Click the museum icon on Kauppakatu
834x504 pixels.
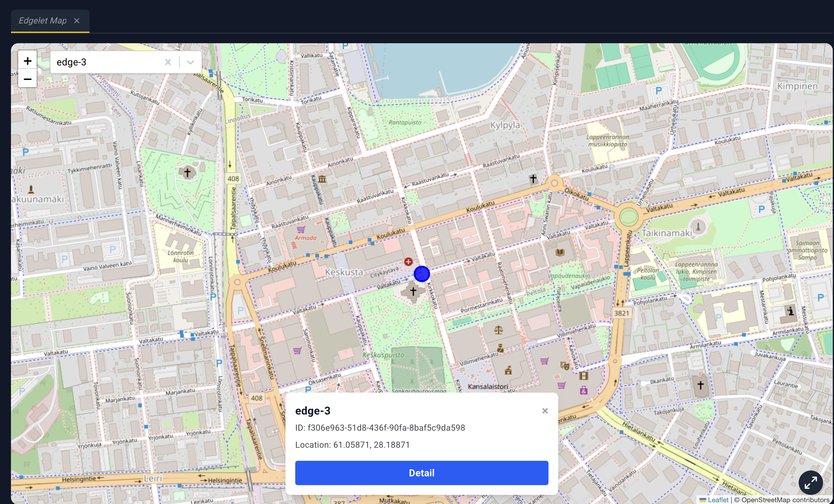[322, 179]
